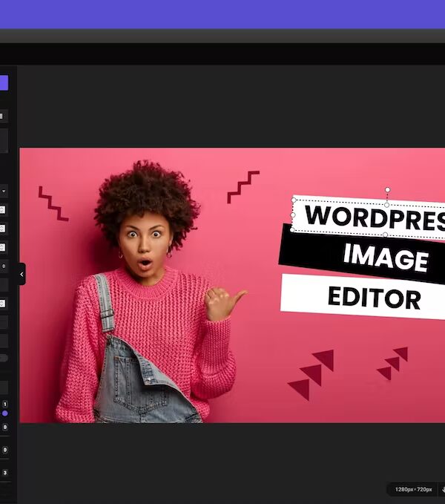Select the zigzag shape at the canvas's top left
The height and width of the screenshot is (504, 445).
pyautogui.click(x=53, y=203)
